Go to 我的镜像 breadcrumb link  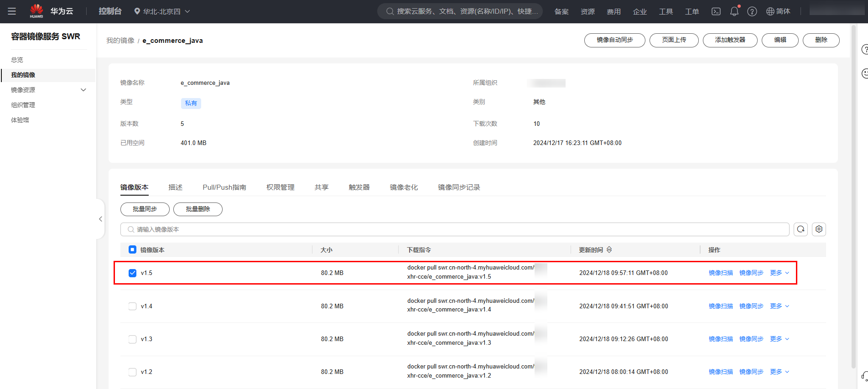tap(120, 41)
